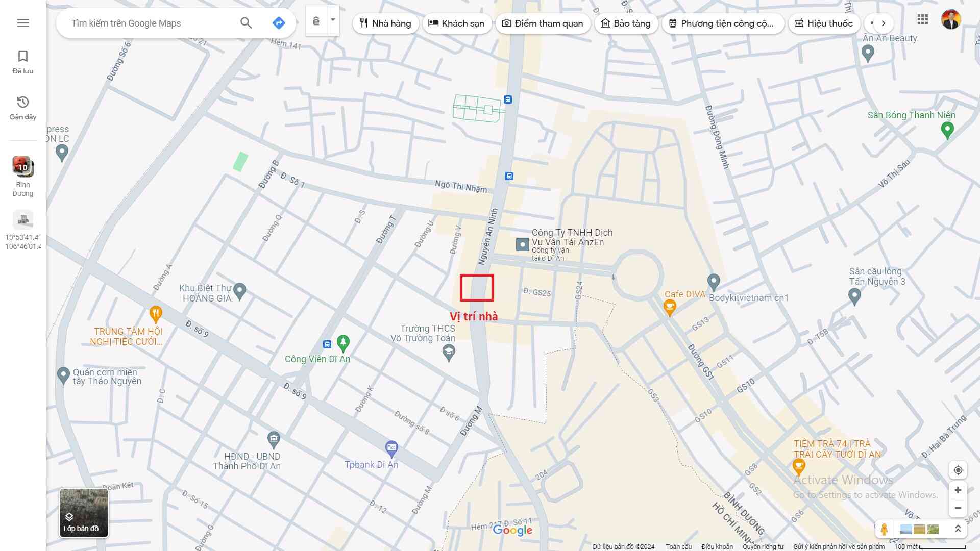
Task: Select the Nhà hàng category chip
Action: (x=385, y=23)
